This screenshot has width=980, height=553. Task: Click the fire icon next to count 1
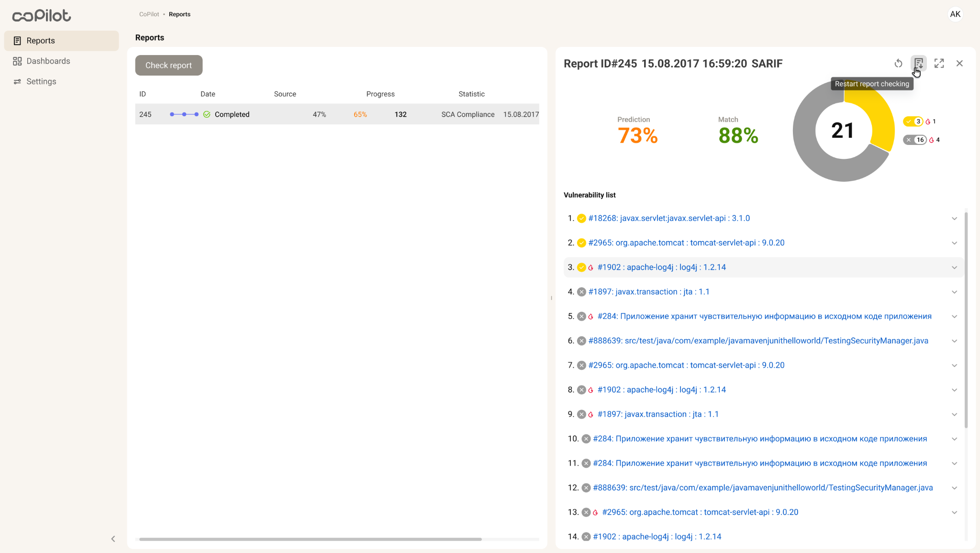point(928,122)
